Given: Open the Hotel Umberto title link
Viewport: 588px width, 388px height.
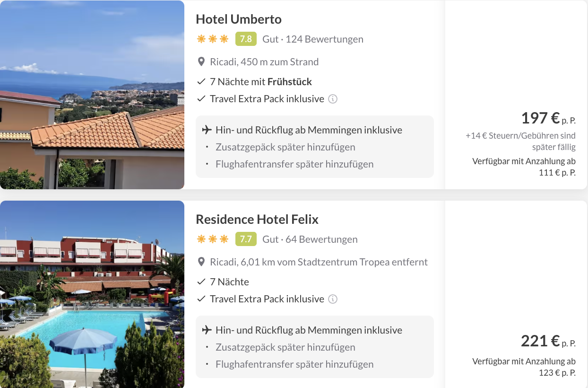Looking at the screenshot, I should click(238, 19).
